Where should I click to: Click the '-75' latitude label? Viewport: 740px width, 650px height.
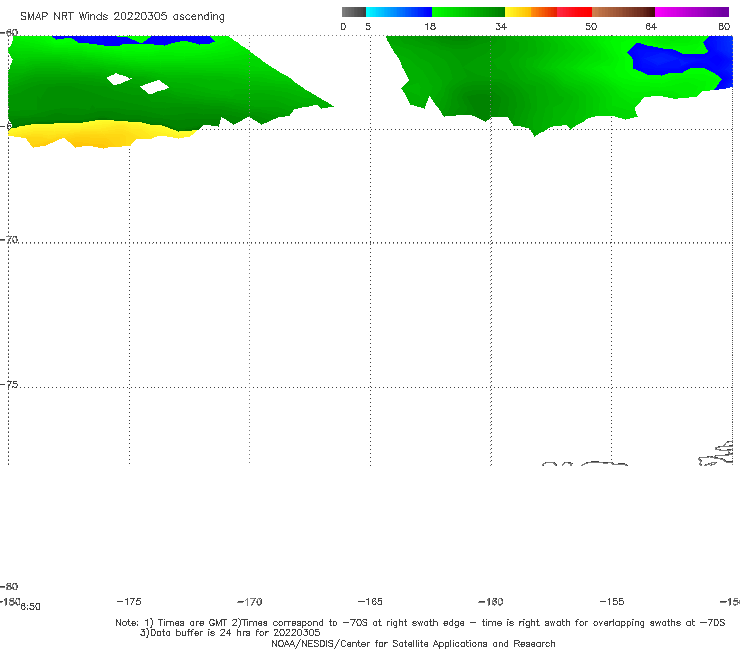point(9,385)
